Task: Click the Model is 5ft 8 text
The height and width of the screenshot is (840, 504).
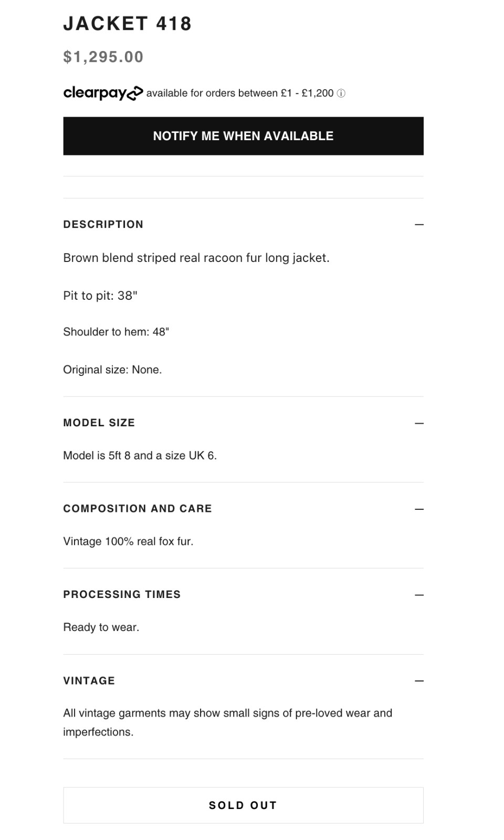Action: tap(140, 456)
